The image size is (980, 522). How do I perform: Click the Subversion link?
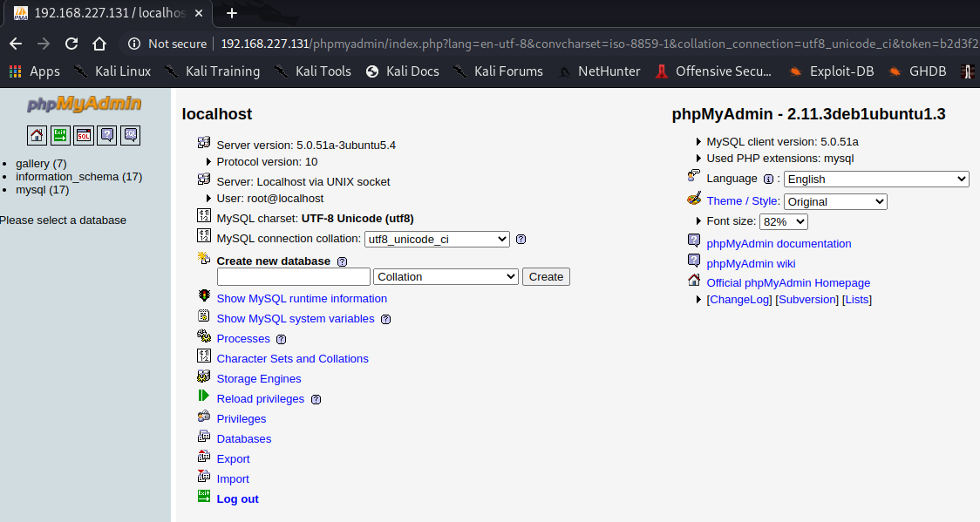pyautogui.click(x=806, y=299)
